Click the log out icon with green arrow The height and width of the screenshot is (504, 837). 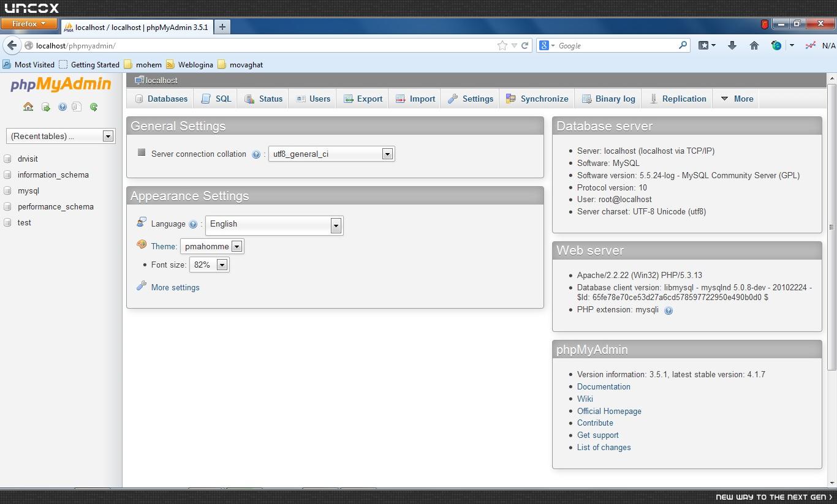pyautogui.click(x=46, y=107)
